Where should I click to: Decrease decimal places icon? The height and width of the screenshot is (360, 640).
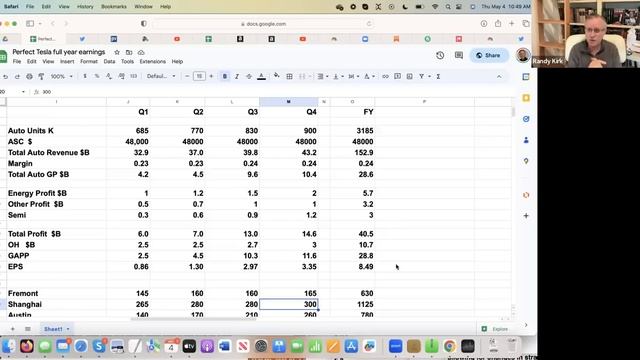pos(109,76)
